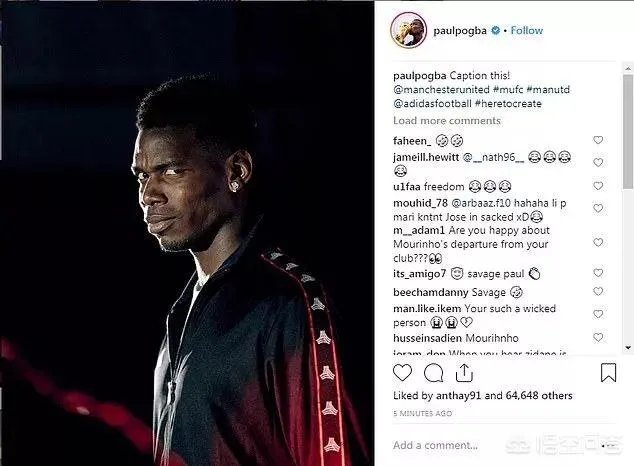Tap the share arrow icon
Image resolution: width=634 pixels, height=466 pixels.
[464, 373]
